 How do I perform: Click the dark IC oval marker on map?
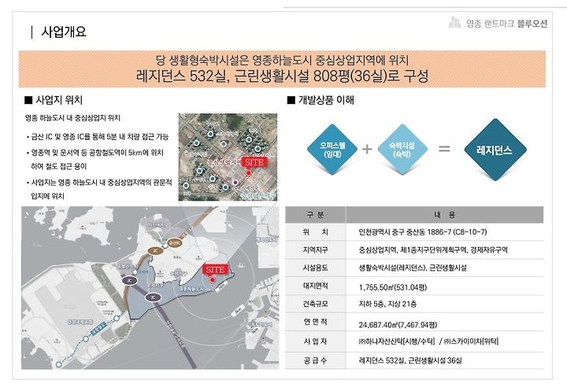click(153, 298)
